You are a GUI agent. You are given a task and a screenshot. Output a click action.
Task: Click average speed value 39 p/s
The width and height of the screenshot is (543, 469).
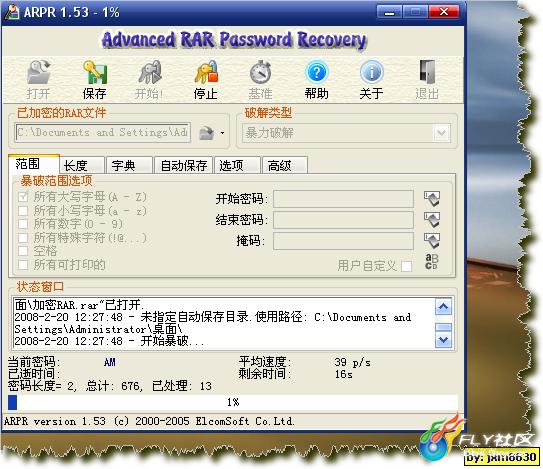(352, 363)
